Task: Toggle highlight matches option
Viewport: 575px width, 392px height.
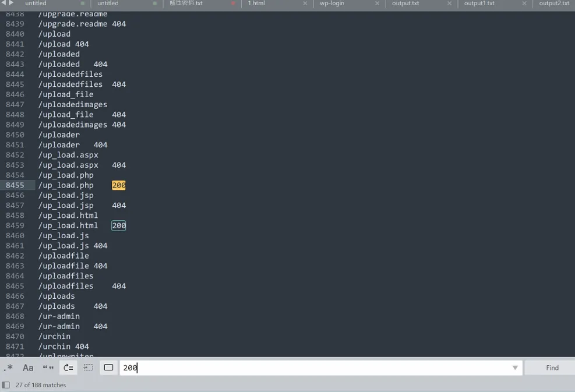Action: coord(108,368)
